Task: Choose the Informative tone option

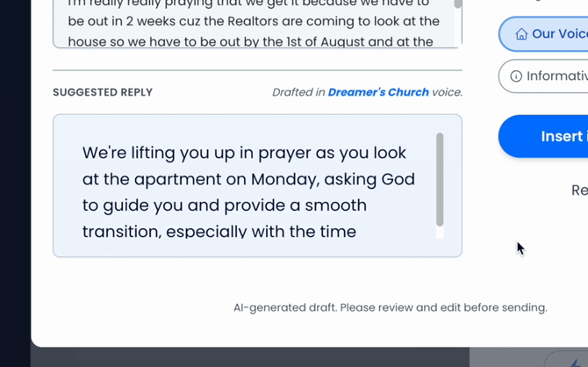Action: click(543, 76)
